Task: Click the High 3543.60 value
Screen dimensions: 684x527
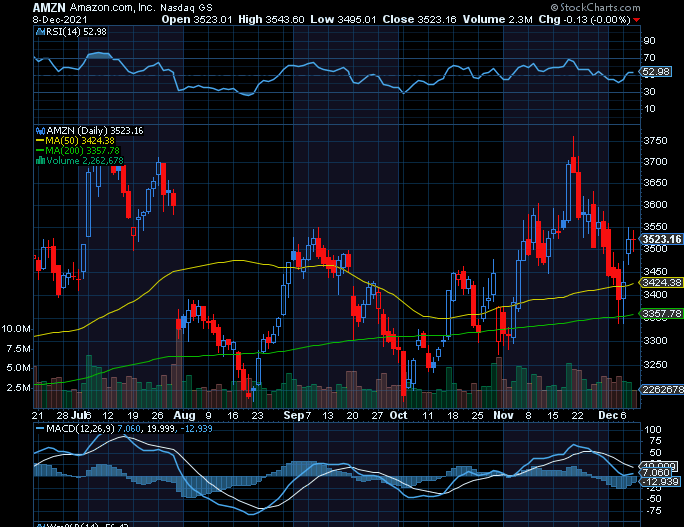Action: (271, 20)
